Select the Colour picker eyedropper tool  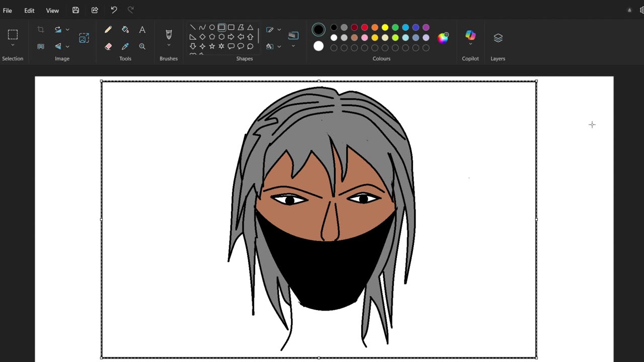click(125, 46)
